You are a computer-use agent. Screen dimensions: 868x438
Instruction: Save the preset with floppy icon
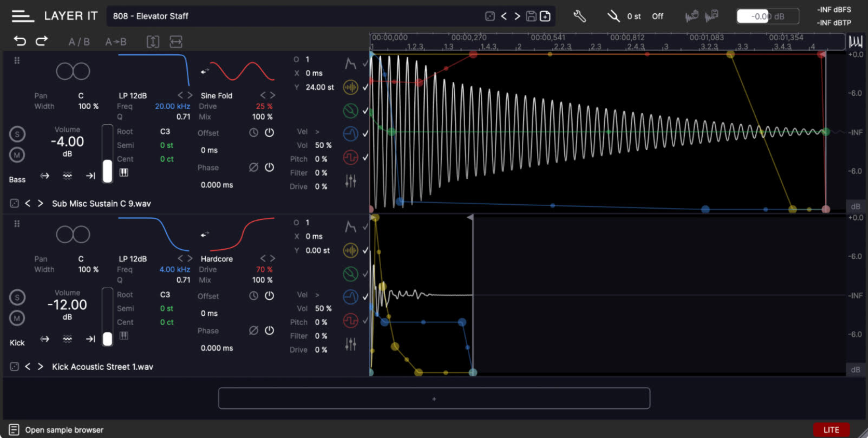(x=531, y=16)
